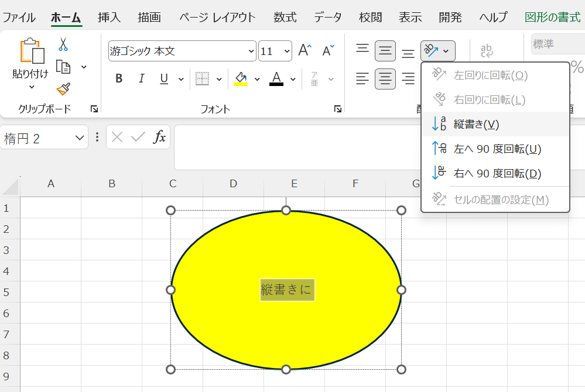Expand the font size 11 dropdown
585x392 pixels.
click(x=286, y=51)
